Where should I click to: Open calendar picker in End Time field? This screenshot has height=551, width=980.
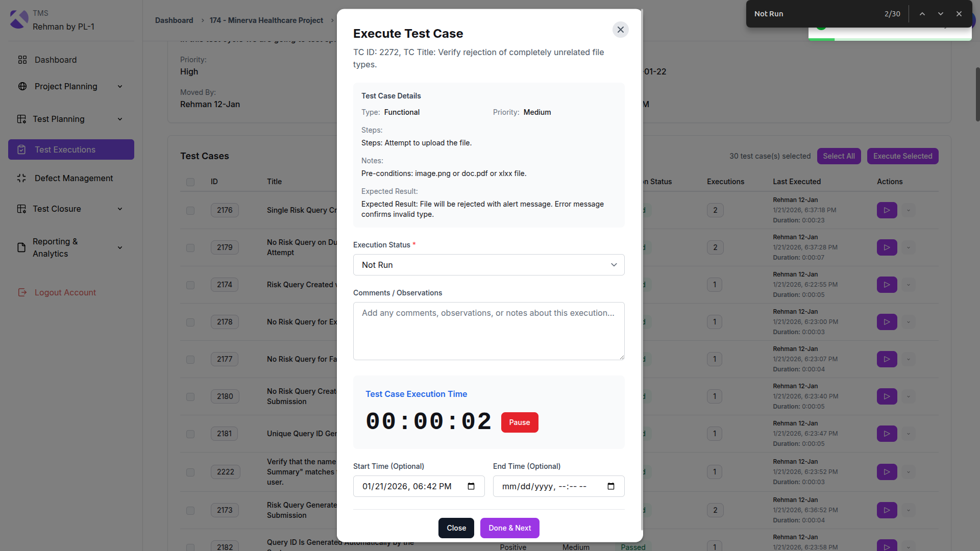(611, 486)
